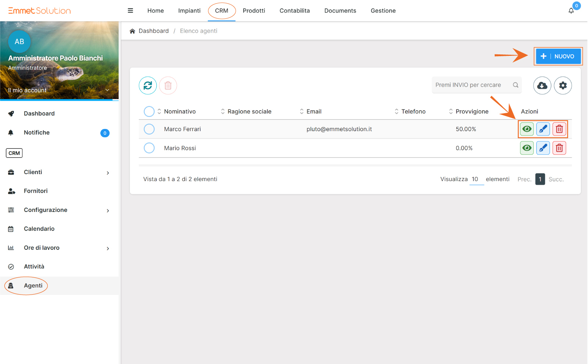Open the Contabilita top menu
The width and height of the screenshot is (588, 364).
[294, 11]
